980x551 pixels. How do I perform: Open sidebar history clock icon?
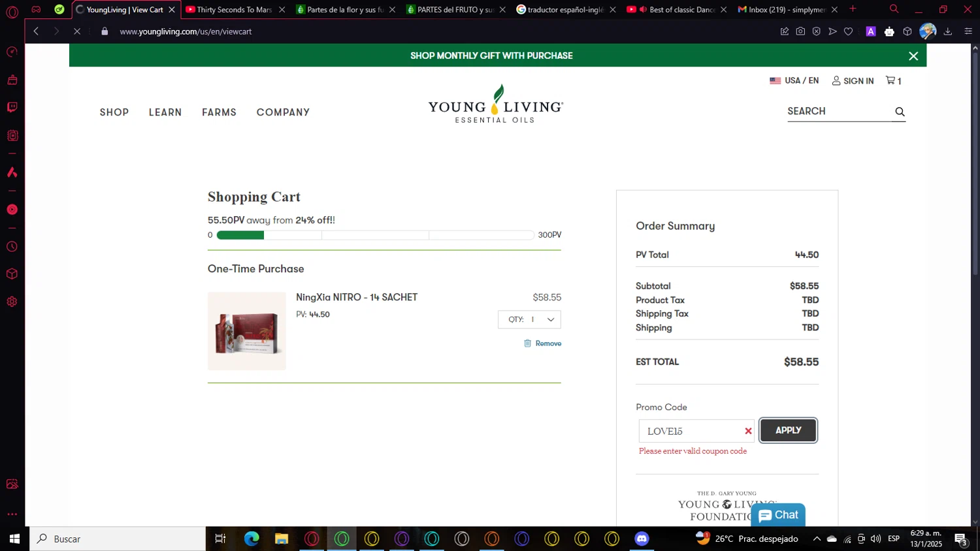click(x=12, y=247)
